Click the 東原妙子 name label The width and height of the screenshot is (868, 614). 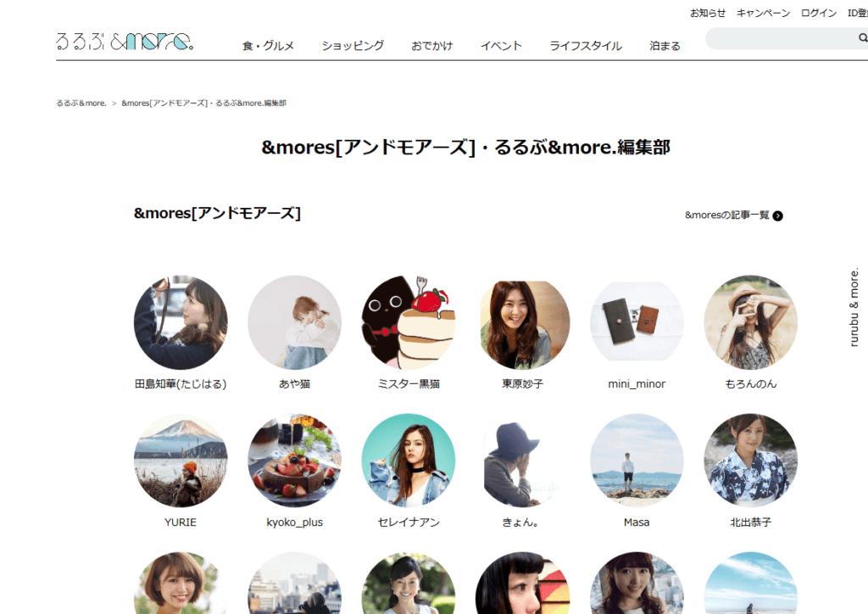522,383
